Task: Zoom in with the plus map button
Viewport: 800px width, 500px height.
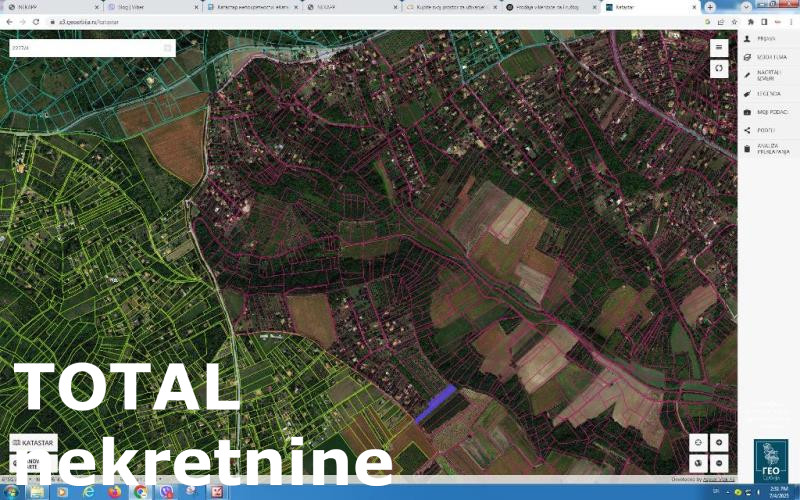Action: [719, 443]
